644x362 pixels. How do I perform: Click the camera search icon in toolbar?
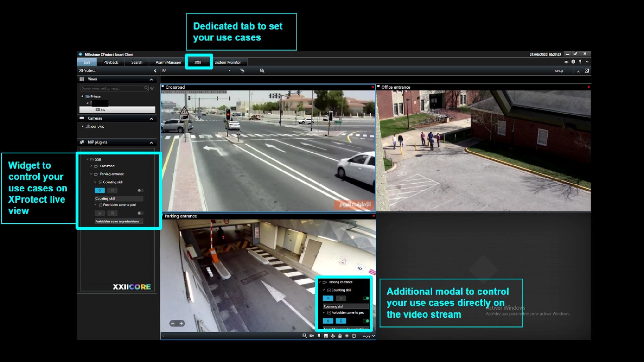click(x=262, y=71)
